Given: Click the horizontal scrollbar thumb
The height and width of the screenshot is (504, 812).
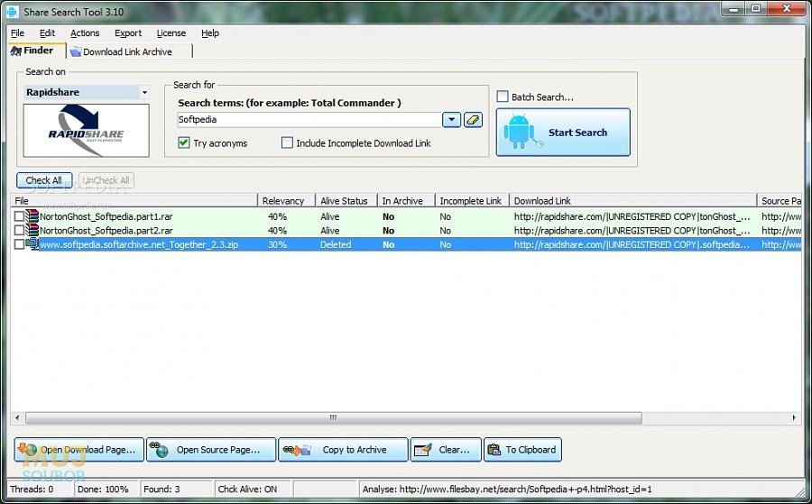Looking at the screenshot, I should [x=334, y=417].
